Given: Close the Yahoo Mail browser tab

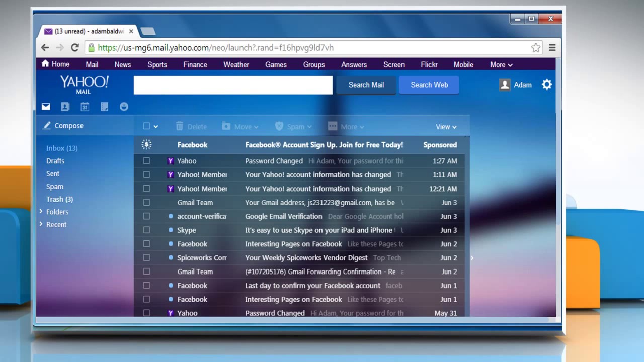Looking at the screenshot, I should (x=131, y=31).
